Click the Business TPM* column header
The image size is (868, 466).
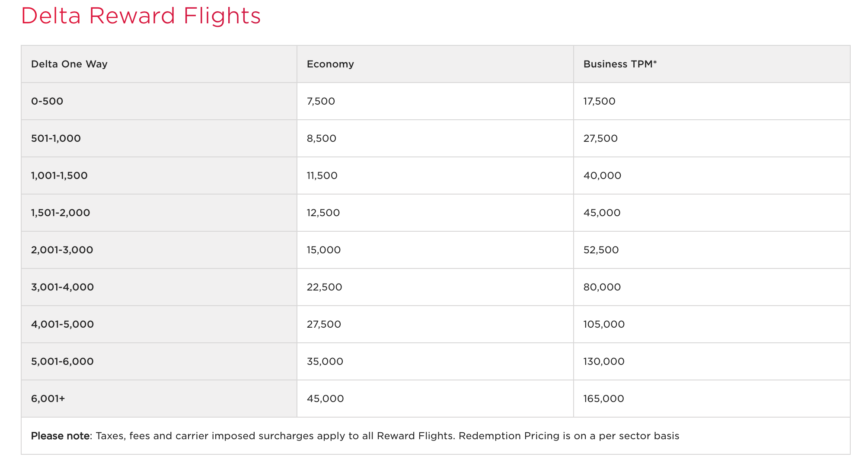click(x=620, y=64)
